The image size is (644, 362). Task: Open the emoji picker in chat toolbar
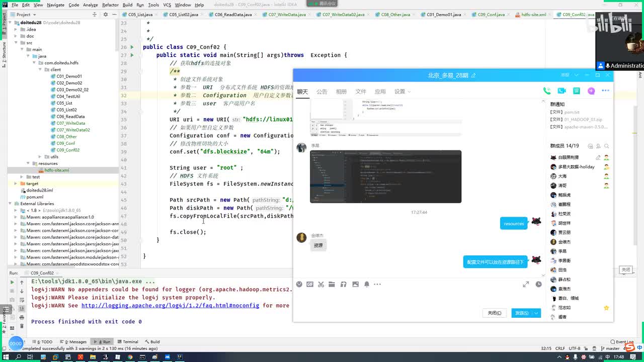pos(299,285)
